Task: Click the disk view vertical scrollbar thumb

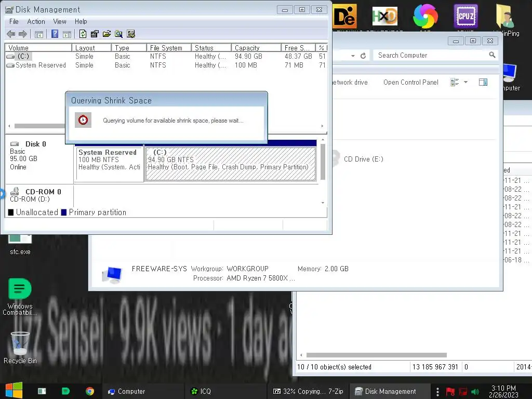Action: [x=323, y=162]
